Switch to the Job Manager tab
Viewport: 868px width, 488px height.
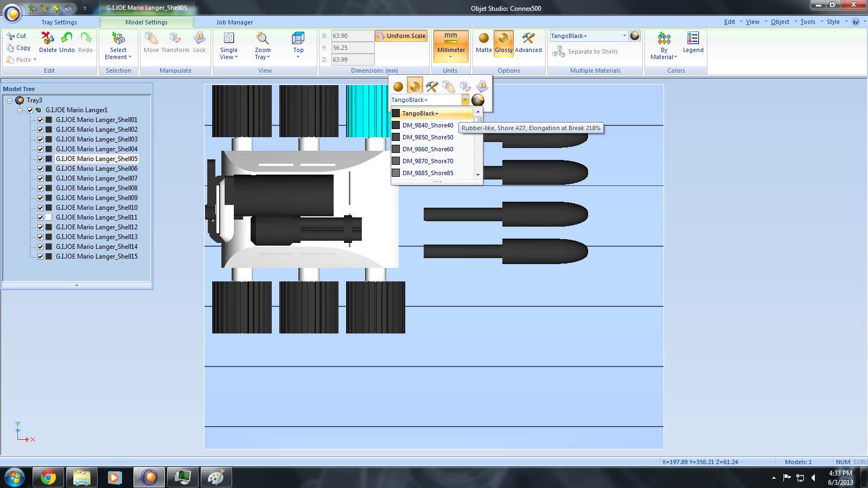coord(234,22)
